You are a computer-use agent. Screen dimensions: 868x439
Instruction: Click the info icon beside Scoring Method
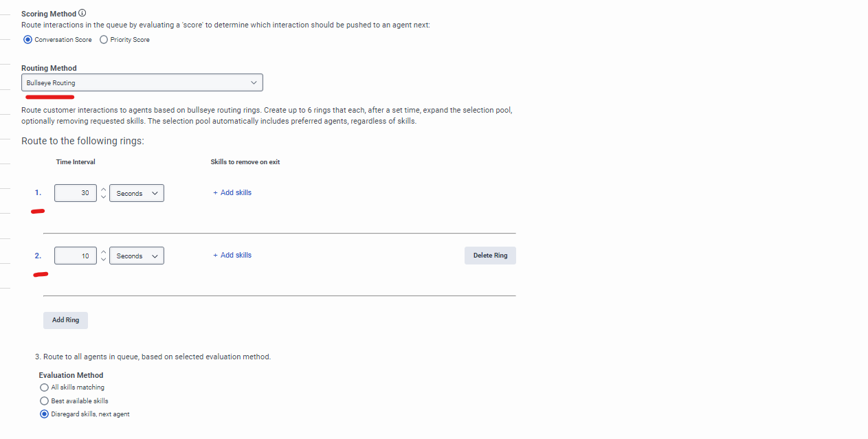(x=82, y=12)
